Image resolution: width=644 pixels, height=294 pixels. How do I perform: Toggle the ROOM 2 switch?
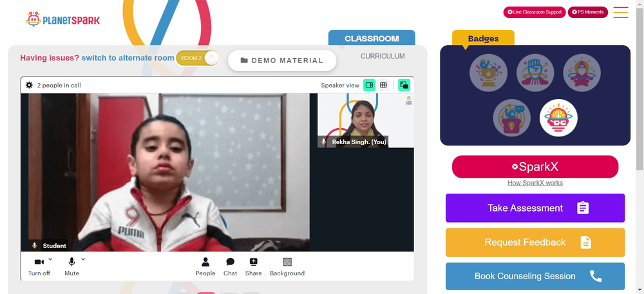tap(198, 59)
